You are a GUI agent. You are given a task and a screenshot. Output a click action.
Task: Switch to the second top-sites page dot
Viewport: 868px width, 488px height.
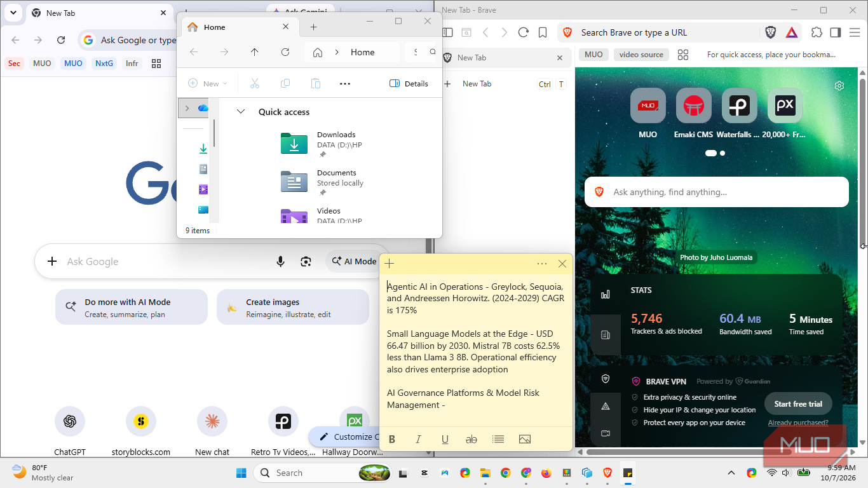[722, 153]
